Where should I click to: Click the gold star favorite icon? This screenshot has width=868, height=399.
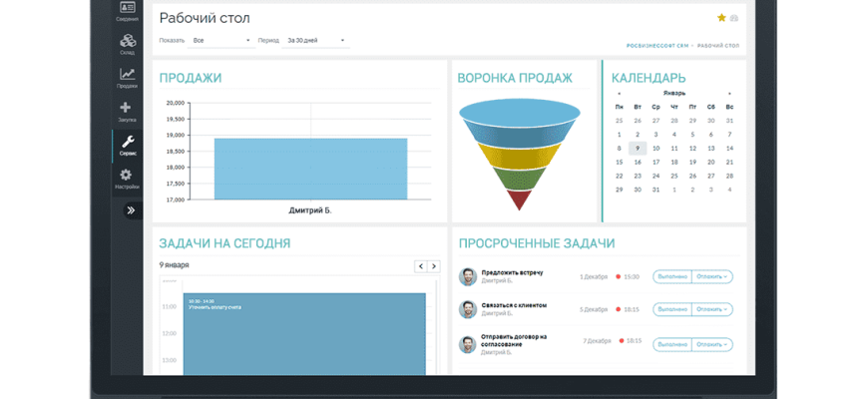[x=721, y=18]
